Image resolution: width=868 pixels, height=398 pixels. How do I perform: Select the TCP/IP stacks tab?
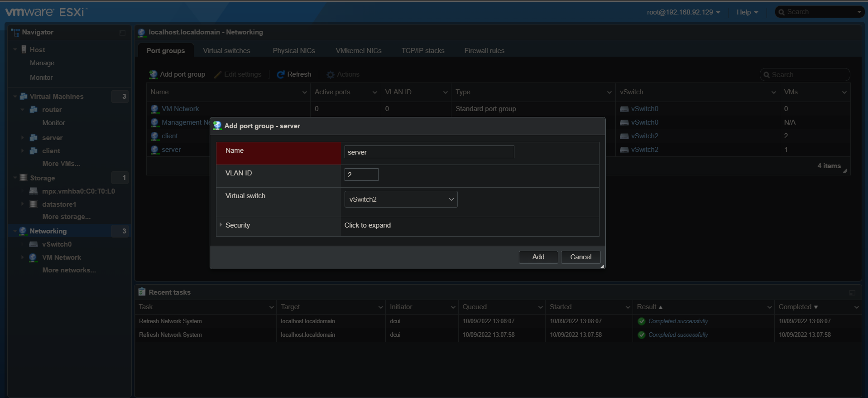coord(423,51)
